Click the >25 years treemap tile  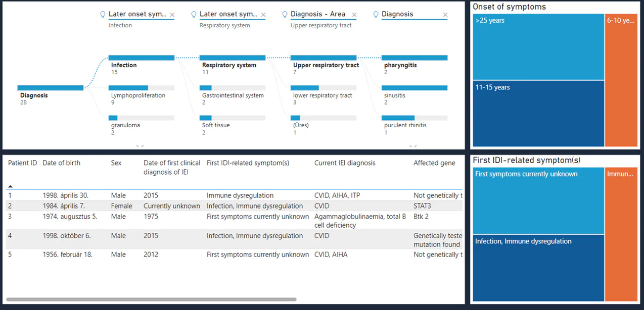[x=538, y=47]
